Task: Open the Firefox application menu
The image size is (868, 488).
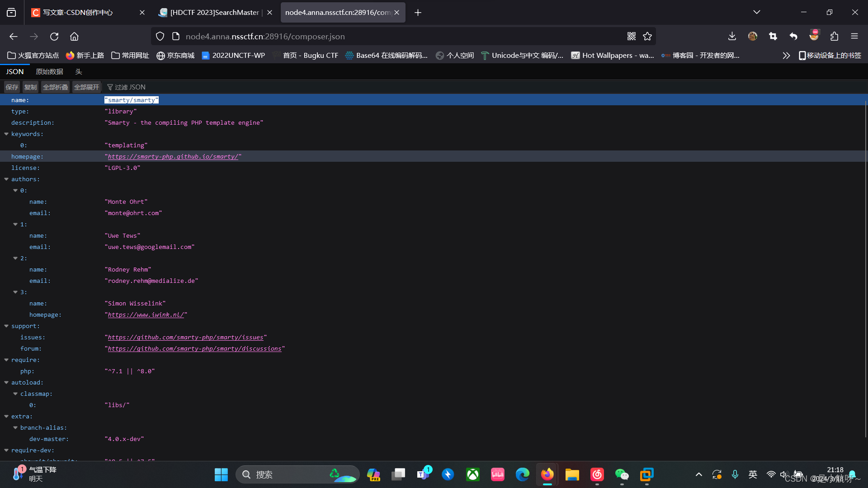Action: pos(855,36)
